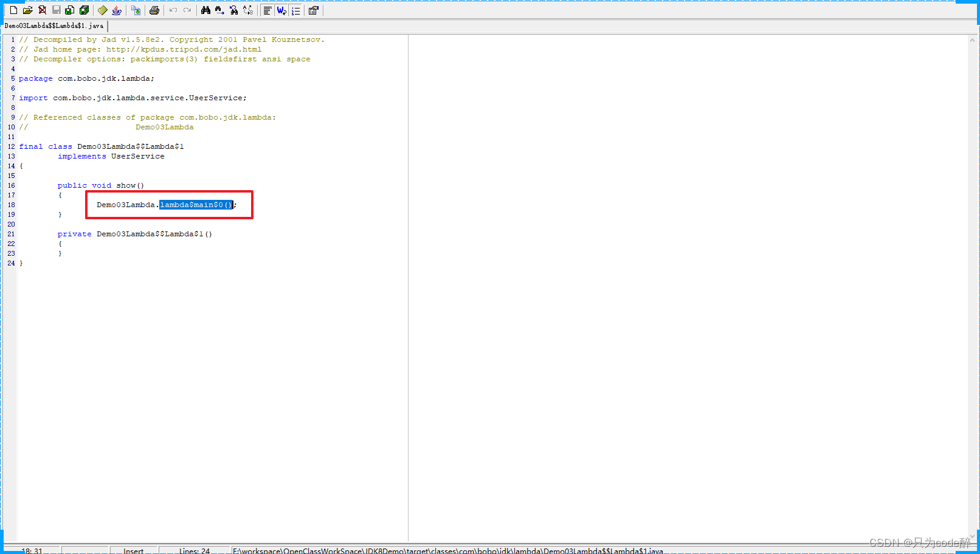Click the 'private' keyword on line 21
Image resolution: width=980 pixels, height=554 pixels.
[x=75, y=234]
